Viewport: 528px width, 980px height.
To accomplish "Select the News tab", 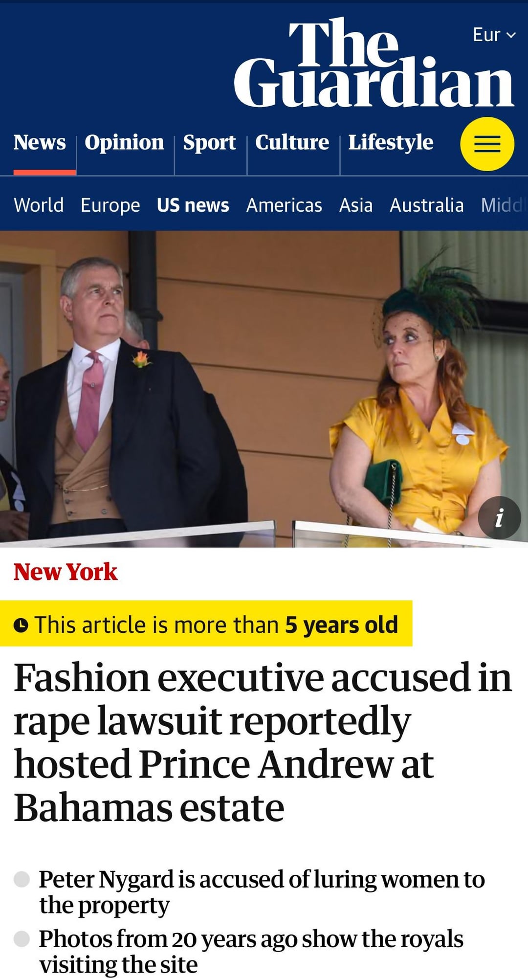I will (x=40, y=142).
